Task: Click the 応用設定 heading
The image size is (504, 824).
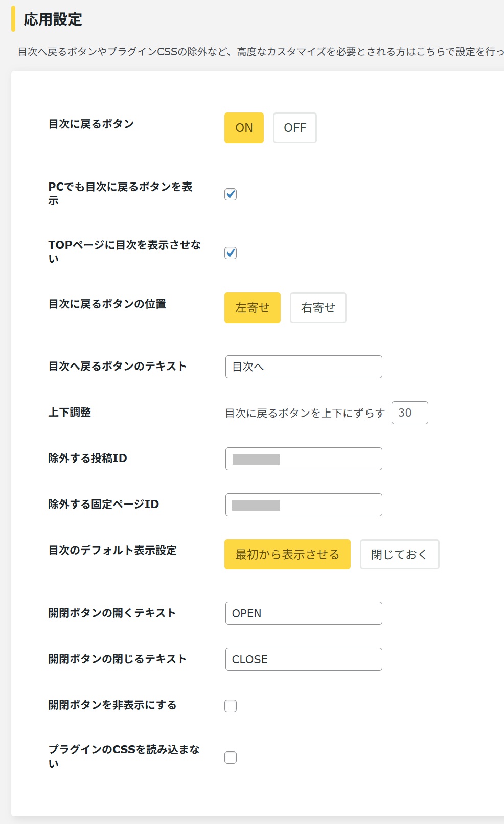Action: [53, 19]
